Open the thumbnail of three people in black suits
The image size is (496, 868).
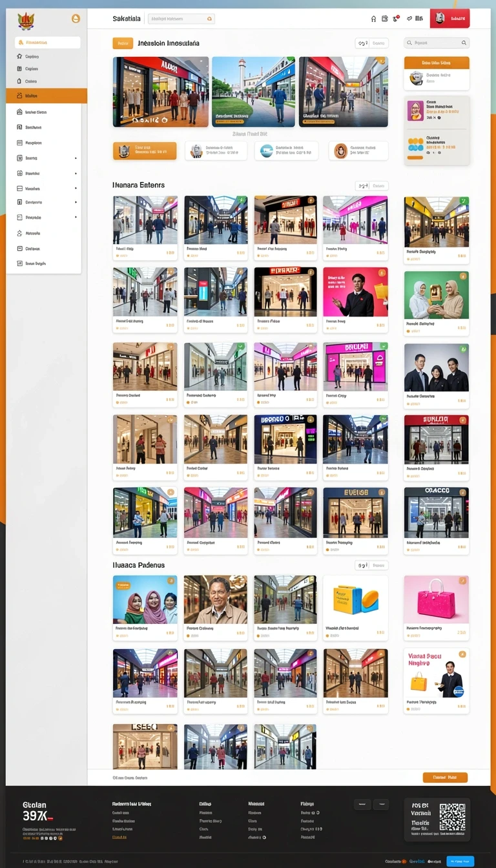coord(437,367)
